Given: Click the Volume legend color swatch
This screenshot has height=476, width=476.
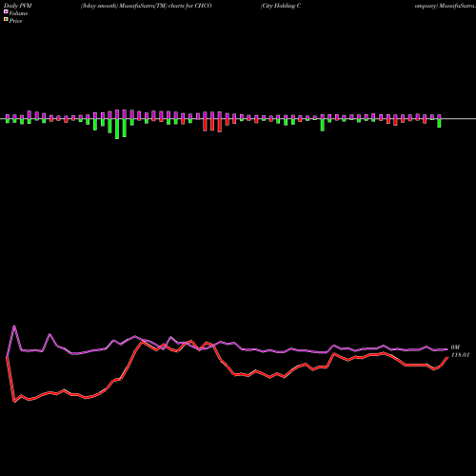Looking at the screenshot, I should [6, 12].
